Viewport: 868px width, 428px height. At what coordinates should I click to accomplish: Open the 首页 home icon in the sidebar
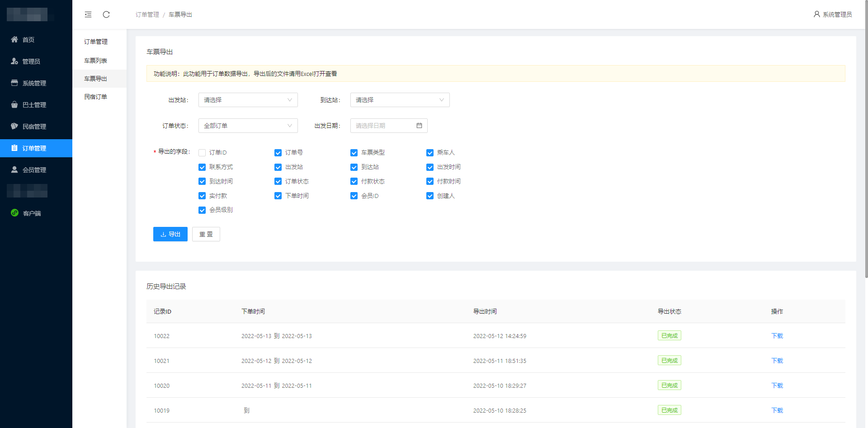(x=14, y=39)
